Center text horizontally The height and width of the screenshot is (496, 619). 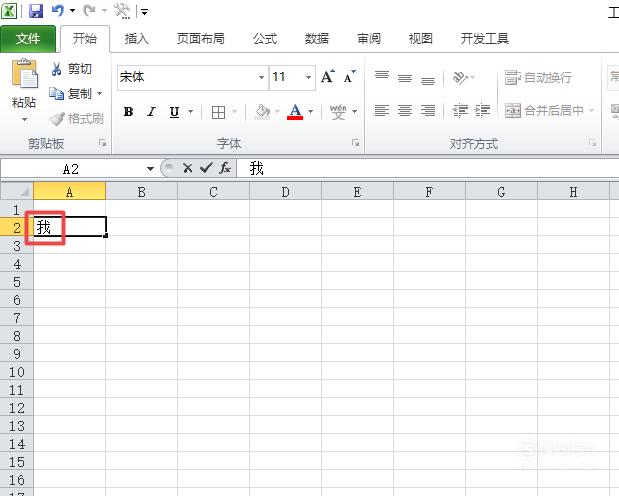(405, 111)
